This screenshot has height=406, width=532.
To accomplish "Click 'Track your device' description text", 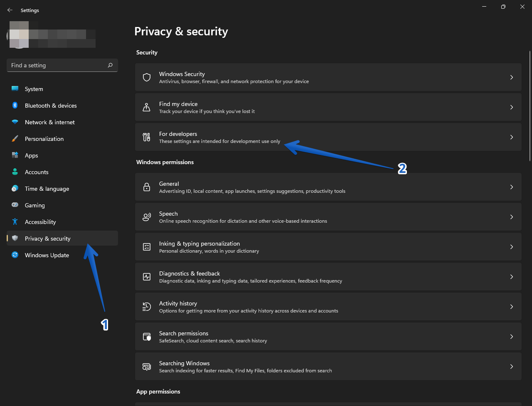I will pyautogui.click(x=207, y=111).
